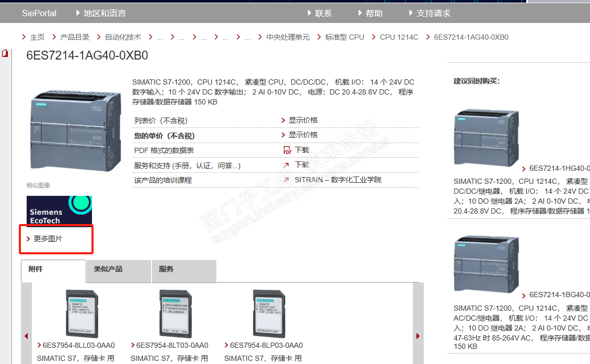
Task: Click recommended product image 6ES7214-1BG40
Action: coord(487,264)
